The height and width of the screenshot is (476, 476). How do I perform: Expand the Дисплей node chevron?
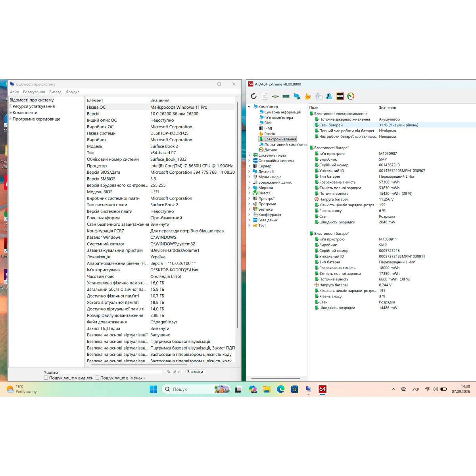(x=249, y=171)
